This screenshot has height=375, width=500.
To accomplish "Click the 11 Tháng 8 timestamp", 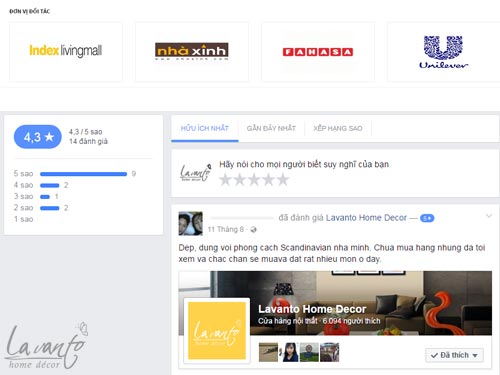I will 226,229.
